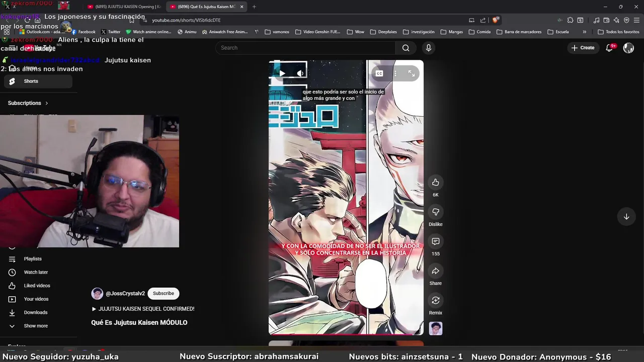The image size is (644, 362).
Task: Open Your videos
Action: coord(38,299)
